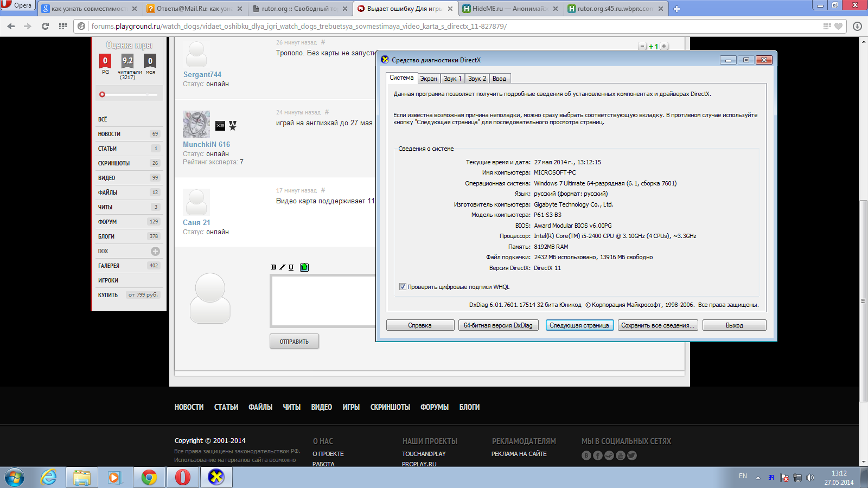Click Следующая страница button
Viewport: 868px width, 488px height.
click(579, 325)
